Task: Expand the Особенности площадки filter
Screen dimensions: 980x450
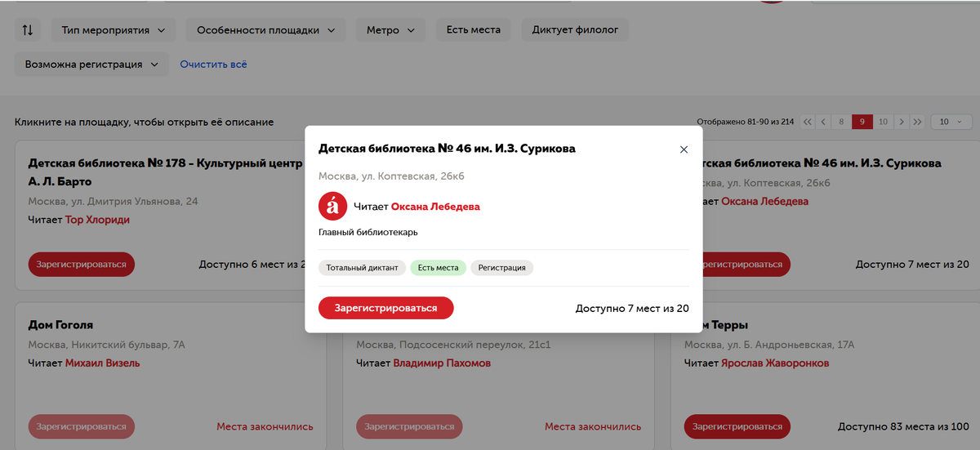Action: [265, 30]
